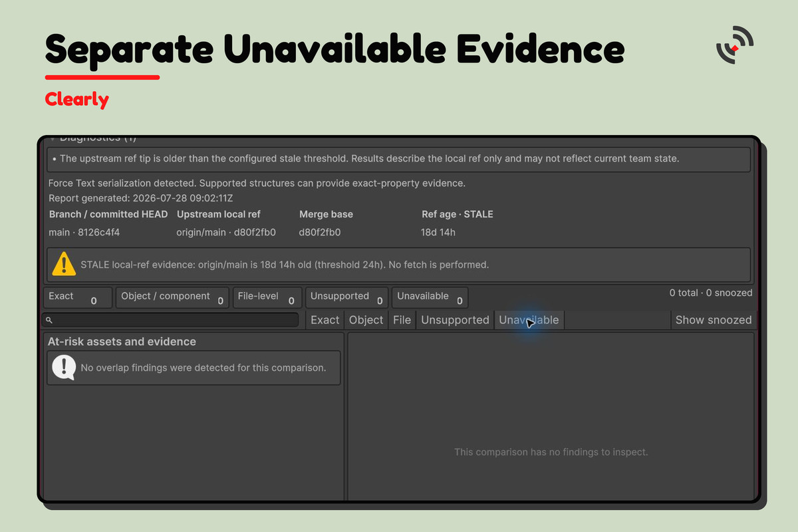This screenshot has width=798, height=532.
Task: Toggle the Exact filter button
Action: (x=325, y=320)
